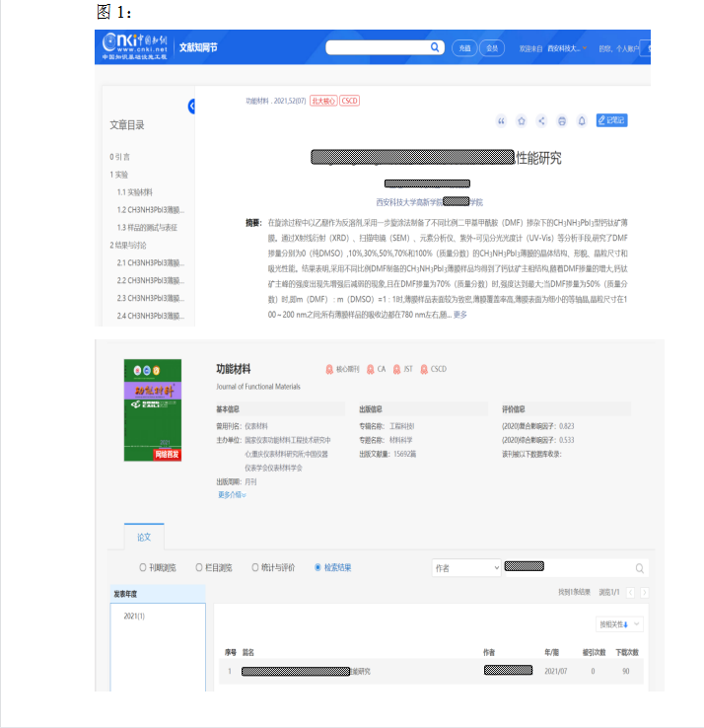Open section 1.1 实验材料 in contents
Image resolution: width=704 pixels, height=728 pixels.
pos(135,192)
